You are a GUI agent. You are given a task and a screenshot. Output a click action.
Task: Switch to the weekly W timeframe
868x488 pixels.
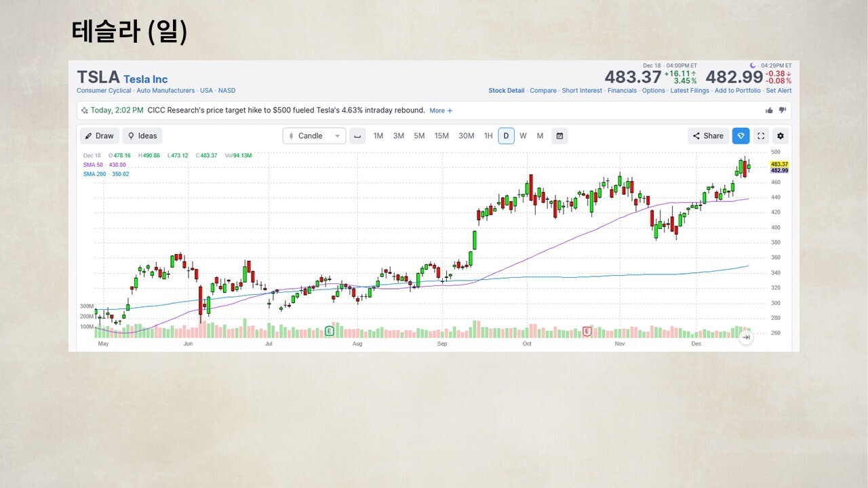[x=523, y=136]
